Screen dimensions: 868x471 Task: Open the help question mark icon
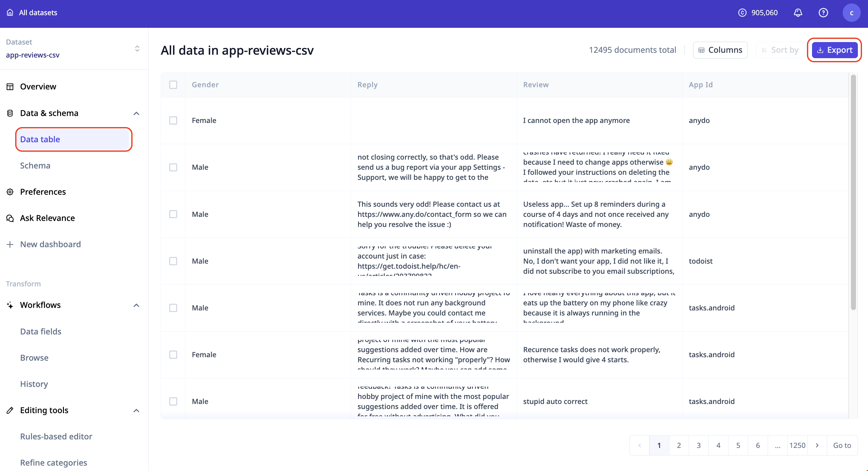(823, 12)
